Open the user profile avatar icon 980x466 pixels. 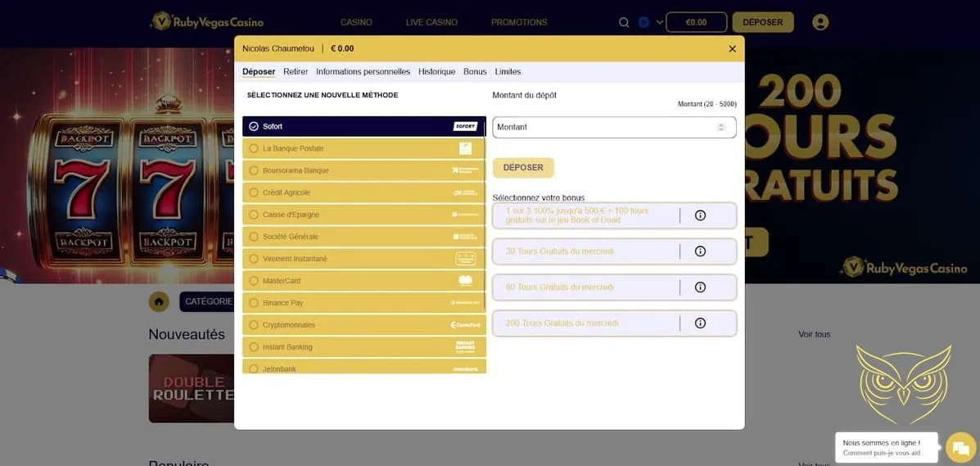[x=820, y=23]
